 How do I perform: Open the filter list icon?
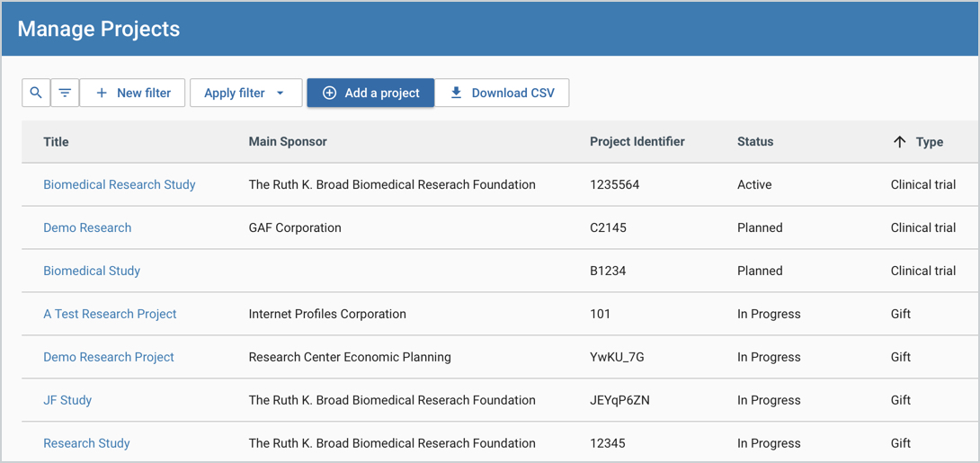point(65,93)
